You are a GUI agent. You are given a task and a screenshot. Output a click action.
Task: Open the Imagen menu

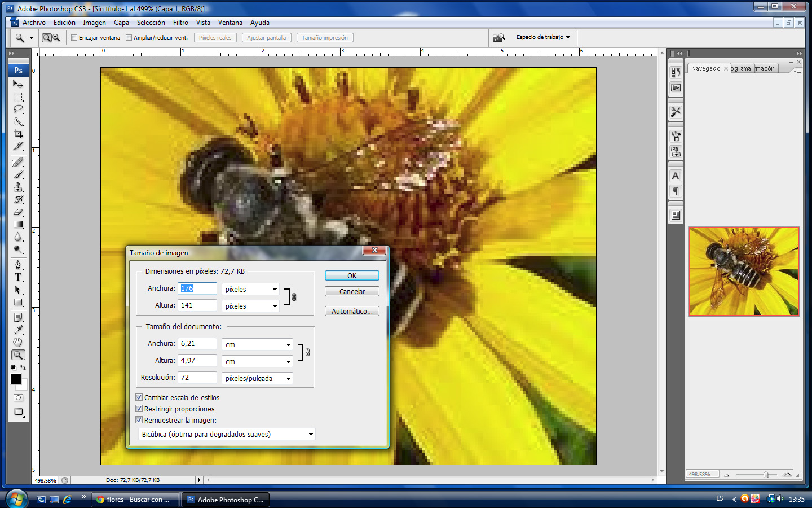(x=94, y=23)
